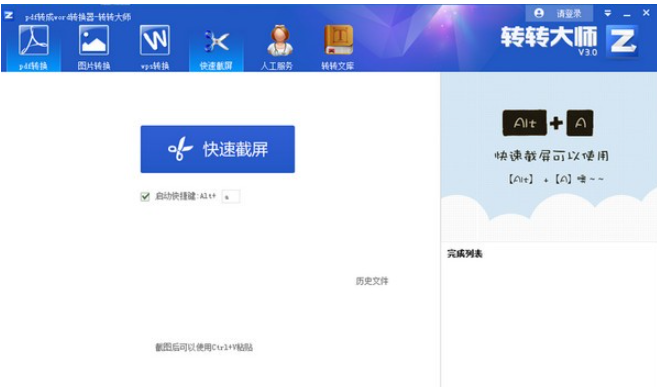Image resolution: width=657 pixels, height=387 pixels.
Task: Click the Alt+ hotkey letter input field
Action: [x=230, y=196]
